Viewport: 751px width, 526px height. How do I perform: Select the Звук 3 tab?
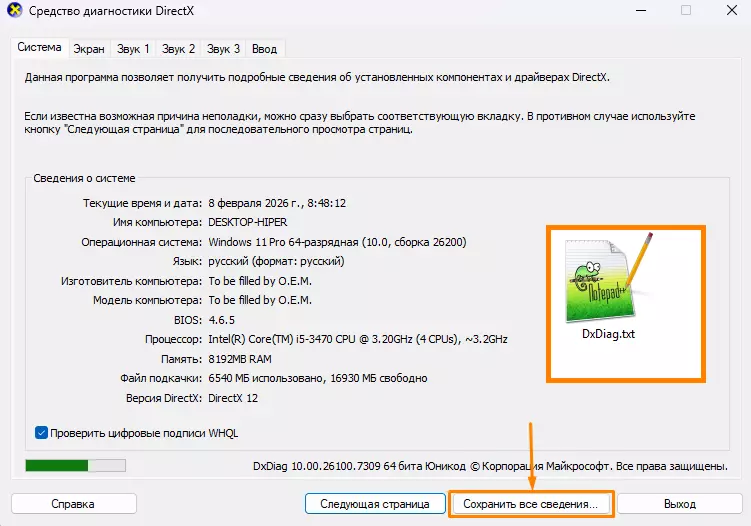pos(223,49)
